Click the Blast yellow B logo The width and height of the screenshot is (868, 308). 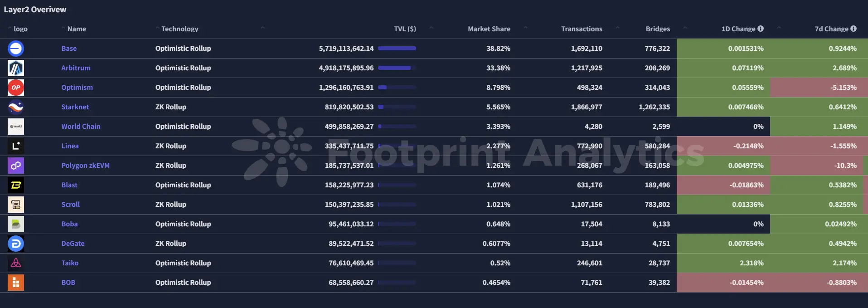[16, 185]
